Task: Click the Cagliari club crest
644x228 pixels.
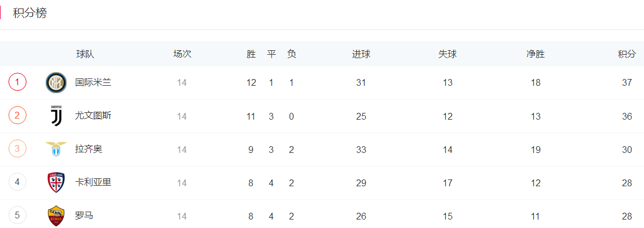Action: 56,183
